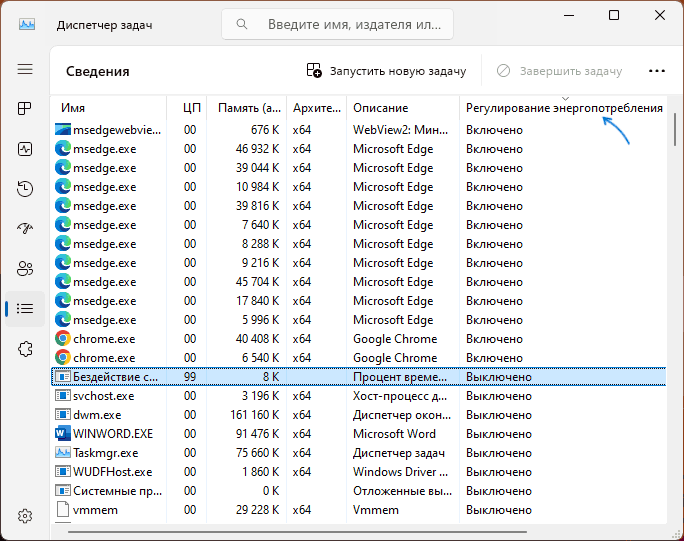This screenshot has width=684, height=541.
Task: Click Запустить новую задачу button
Action: (x=386, y=71)
